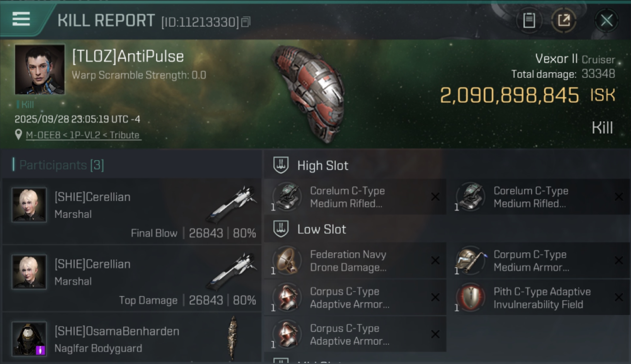This screenshot has height=364, width=631.
Task: Click X beside first Corelum Medium Rifled module
Action: 435,197
